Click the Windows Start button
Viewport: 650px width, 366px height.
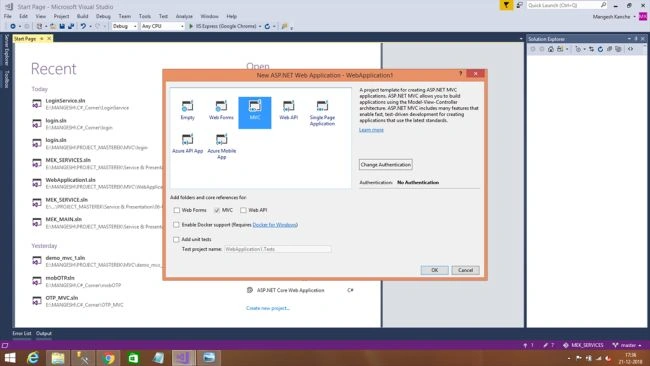click(10, 358)
